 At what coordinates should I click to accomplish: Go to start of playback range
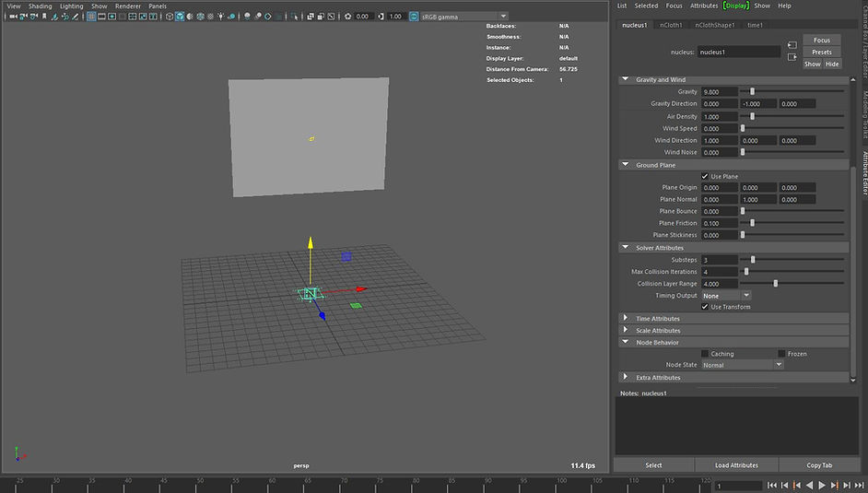pyautogui.click(x=771, y=486)
